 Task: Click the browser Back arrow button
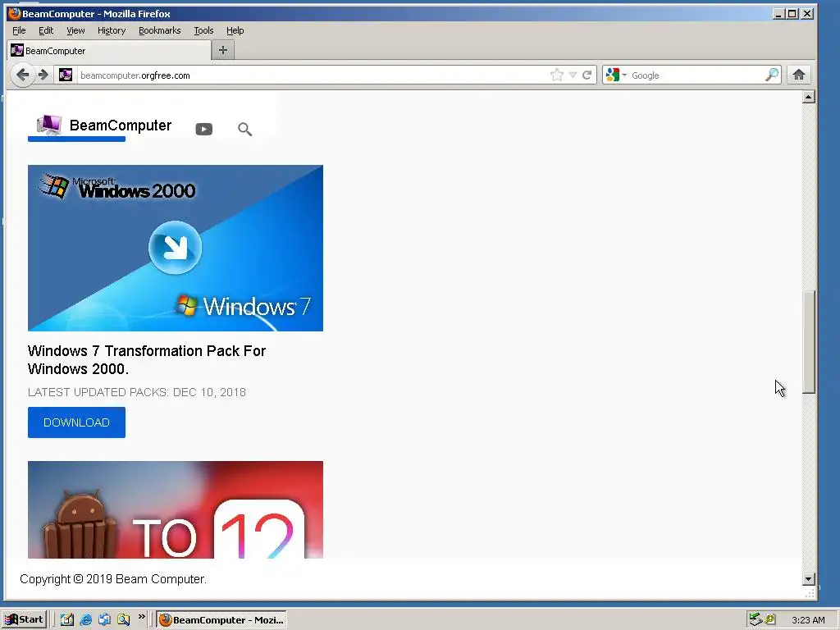(22, 75)
